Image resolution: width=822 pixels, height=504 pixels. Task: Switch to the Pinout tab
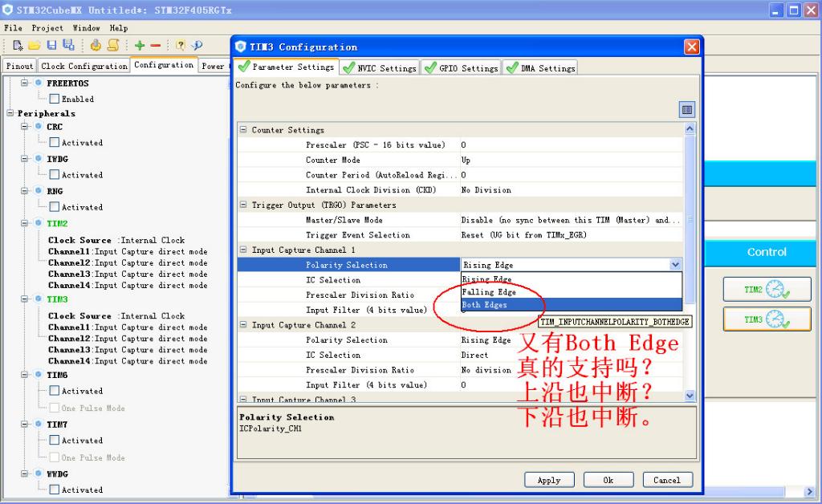tap(19, 66)
